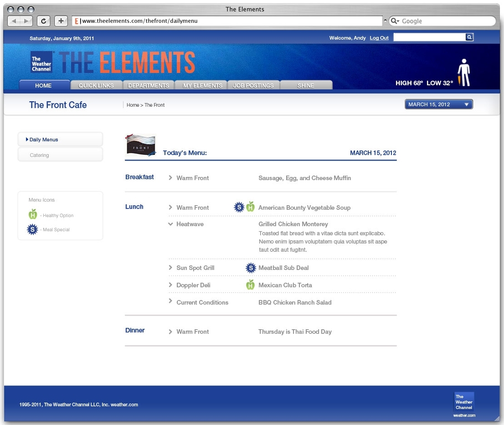Collapse the Heatwave station details

171,224
